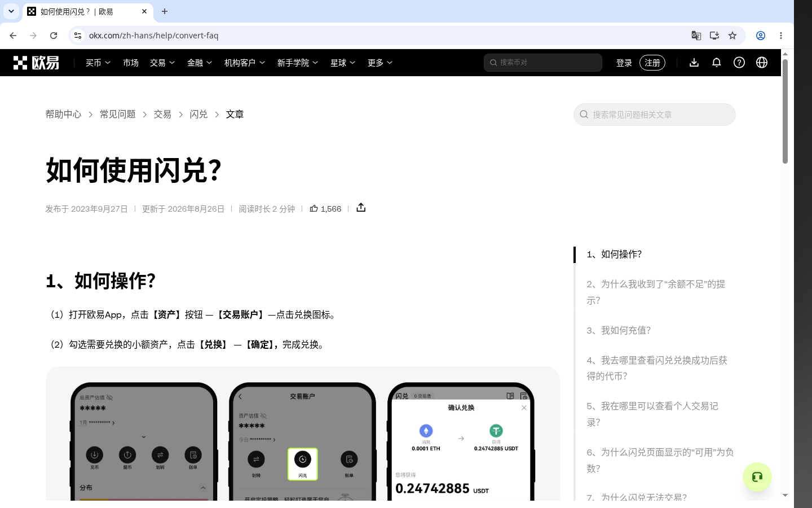
Task: View site information icon in address bar
Action: tap(78, 36)
